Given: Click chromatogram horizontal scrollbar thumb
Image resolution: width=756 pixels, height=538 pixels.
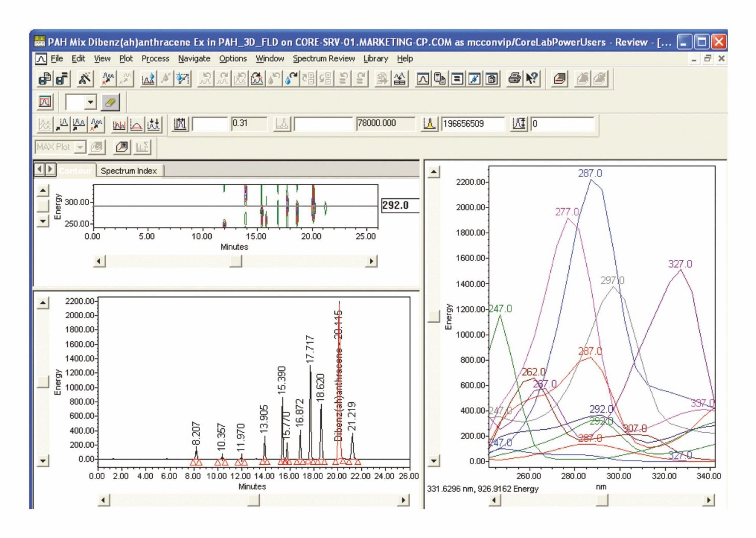Looking at the screenshot, I should [253, 500].
